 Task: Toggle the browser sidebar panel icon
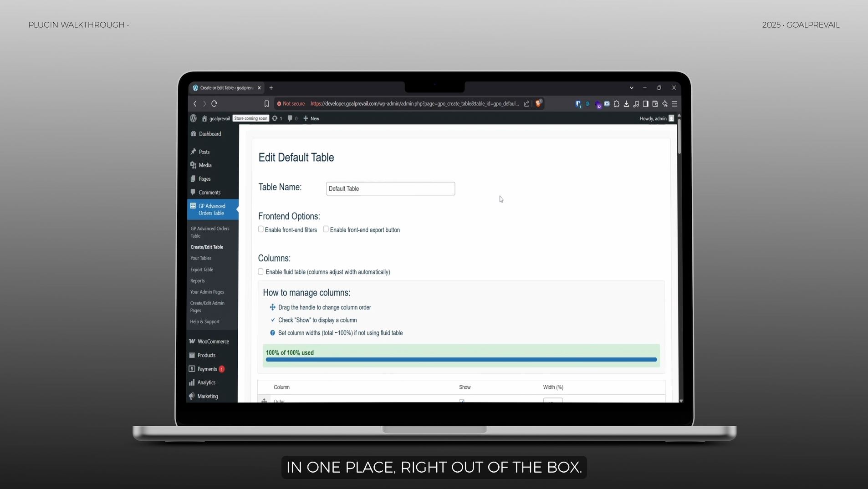point(645,104)
